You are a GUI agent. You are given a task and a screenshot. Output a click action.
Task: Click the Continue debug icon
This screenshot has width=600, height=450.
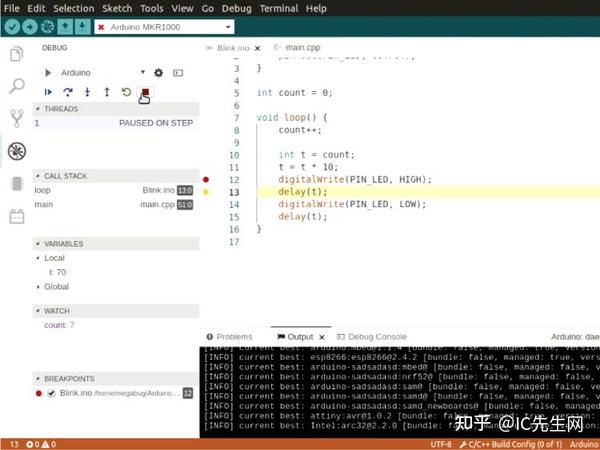tap(48, 92)
